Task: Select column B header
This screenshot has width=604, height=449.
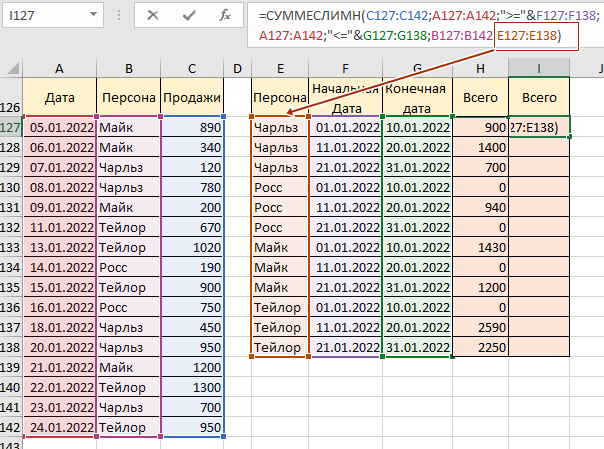Action: tap(129, 69)
